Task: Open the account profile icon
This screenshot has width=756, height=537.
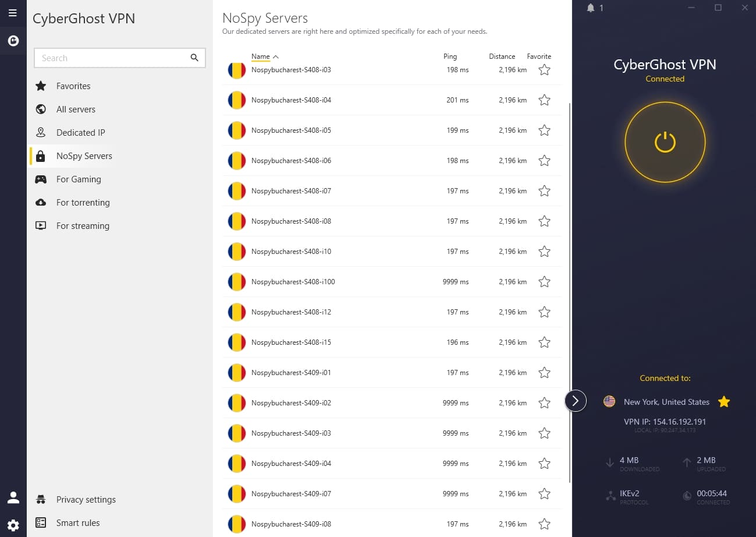Action: (x=13, y=497)
